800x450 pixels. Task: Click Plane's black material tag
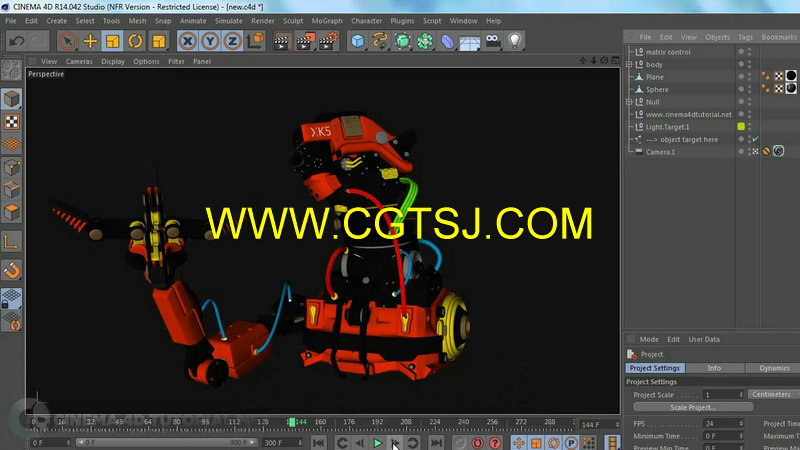point(791,76)
